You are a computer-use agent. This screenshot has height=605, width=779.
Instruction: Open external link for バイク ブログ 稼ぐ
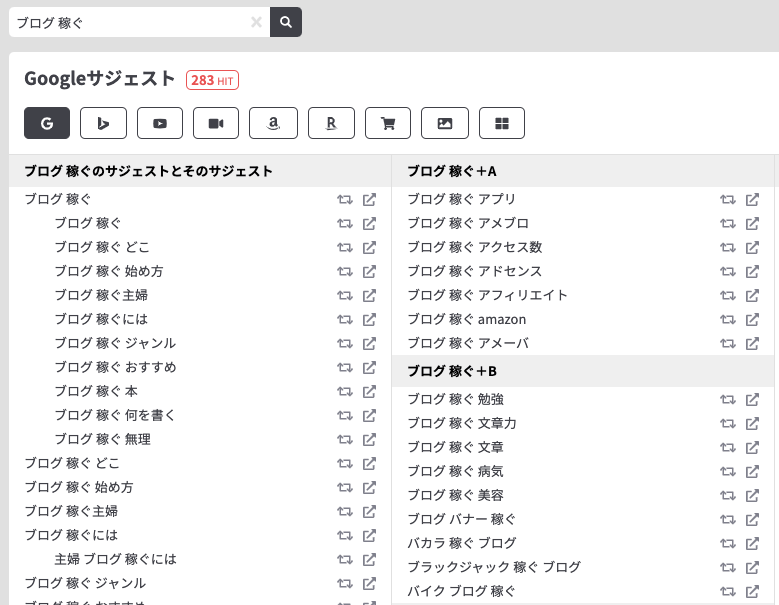tap(752, 591)
